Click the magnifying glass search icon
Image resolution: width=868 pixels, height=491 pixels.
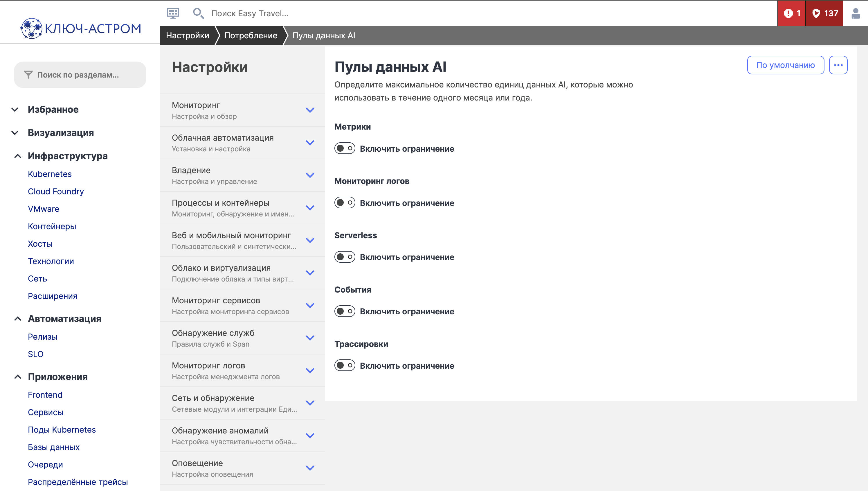(198, 13)
